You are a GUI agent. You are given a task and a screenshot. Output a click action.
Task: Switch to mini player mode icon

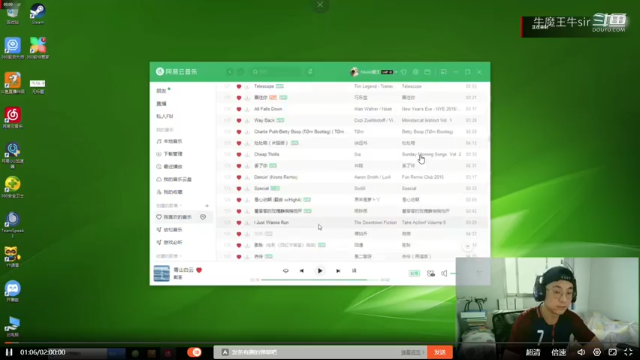coord(444,72)
